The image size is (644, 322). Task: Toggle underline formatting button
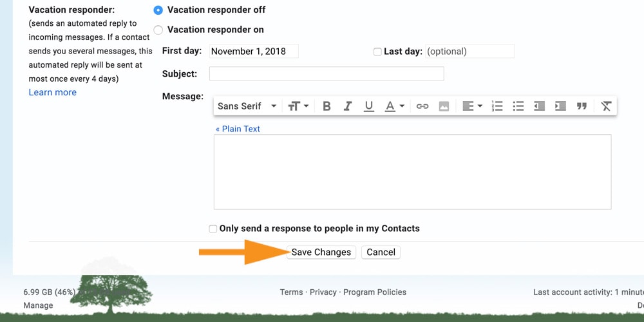pyautogui.click(x=369, y=106)
